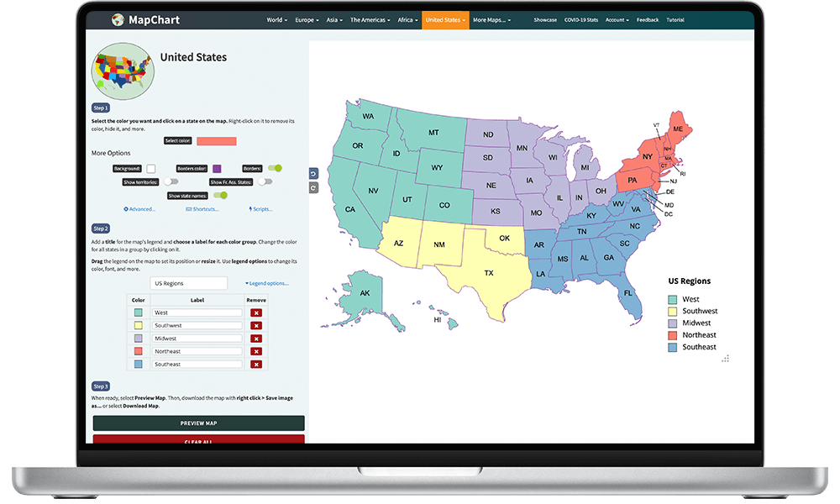Image resolution: width=840 pixels, height=504 pixels.
Task: Click the redo arrow button beside the map
Action: (x=314, y=188)
